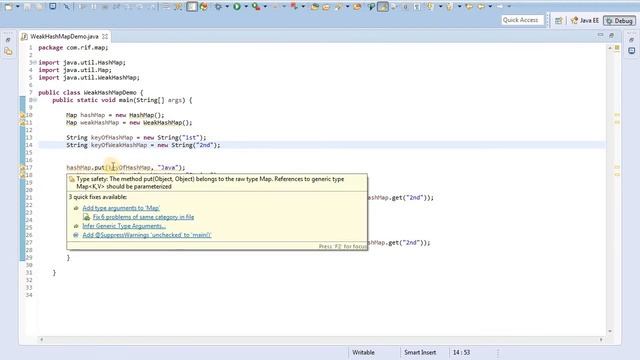Click 'Infer Generic Type Arguments...' quick fix
Viewport: 640px width, 360px height.
coord(124,226)
